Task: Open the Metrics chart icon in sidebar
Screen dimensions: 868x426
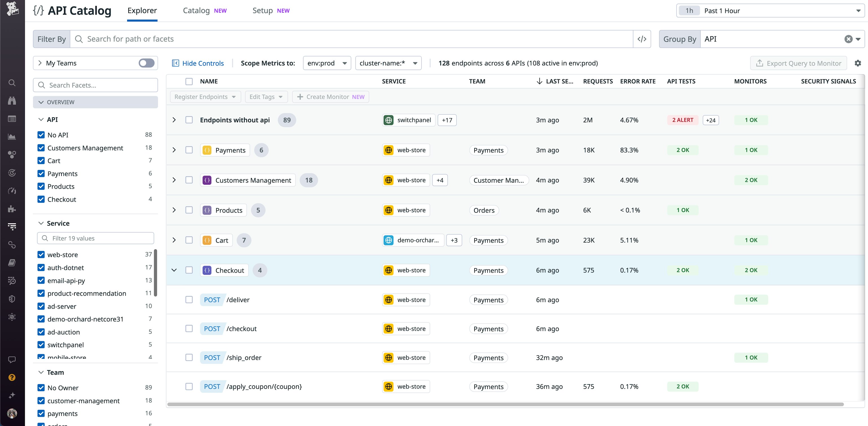Action: [x=12, y=137]
